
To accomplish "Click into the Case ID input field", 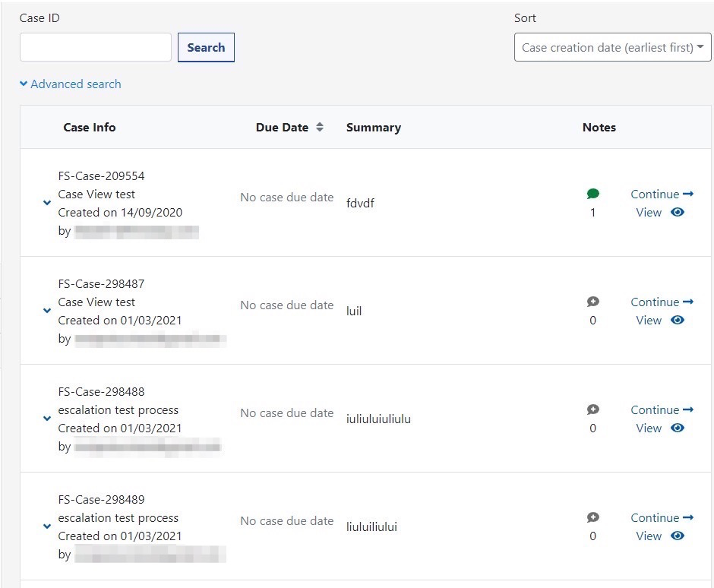I will (x=96, y=48).
